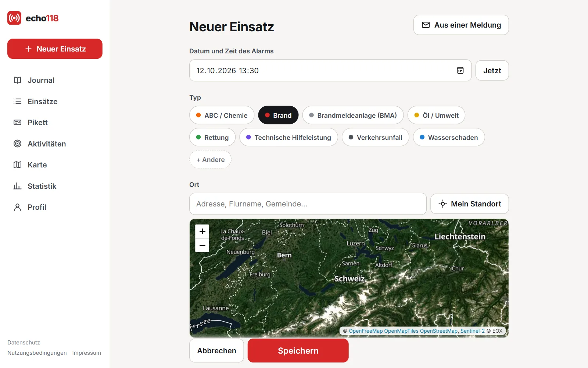Image resolution: width=588 pixels, height=368 pixels.
Task: Focus the alarm date and time field
Action: point(330,70)
